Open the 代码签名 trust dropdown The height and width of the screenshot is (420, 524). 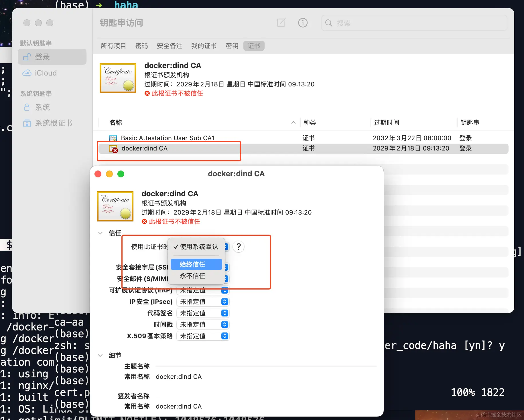(203, 313)
